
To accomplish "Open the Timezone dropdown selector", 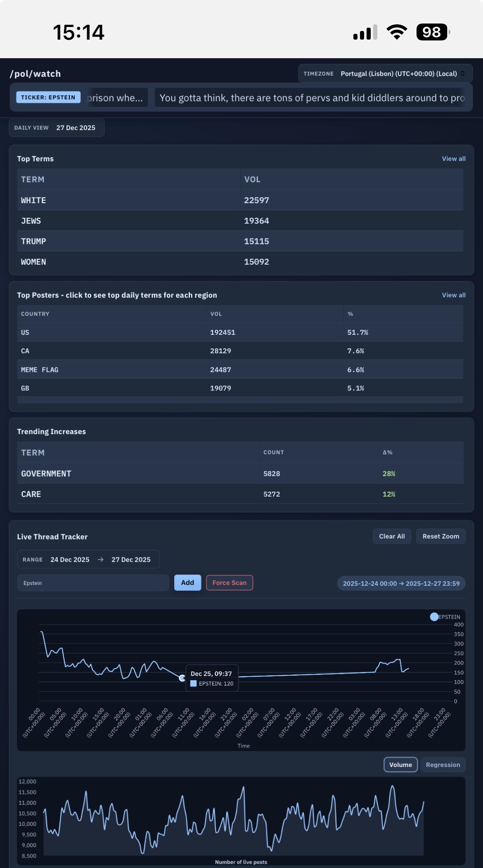I will coord(385,73).
